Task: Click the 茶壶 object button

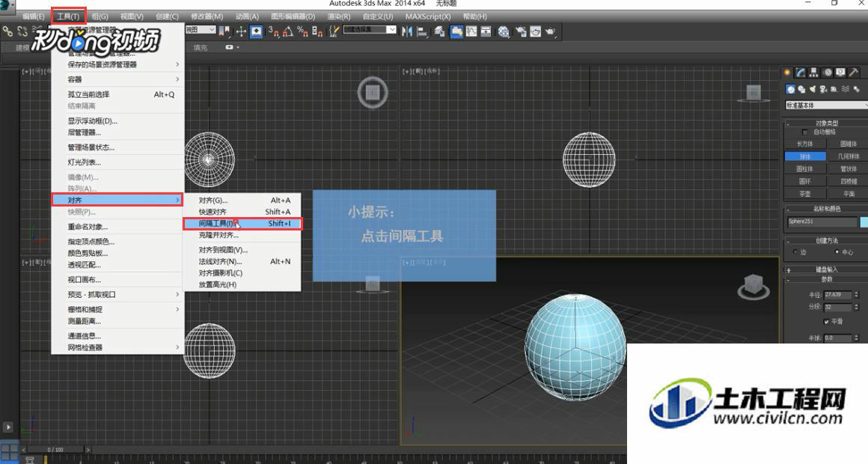Action: [x=805, y=194]
